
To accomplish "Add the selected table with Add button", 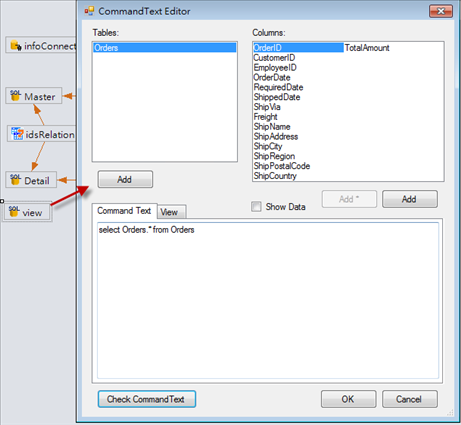I will 125,179.
